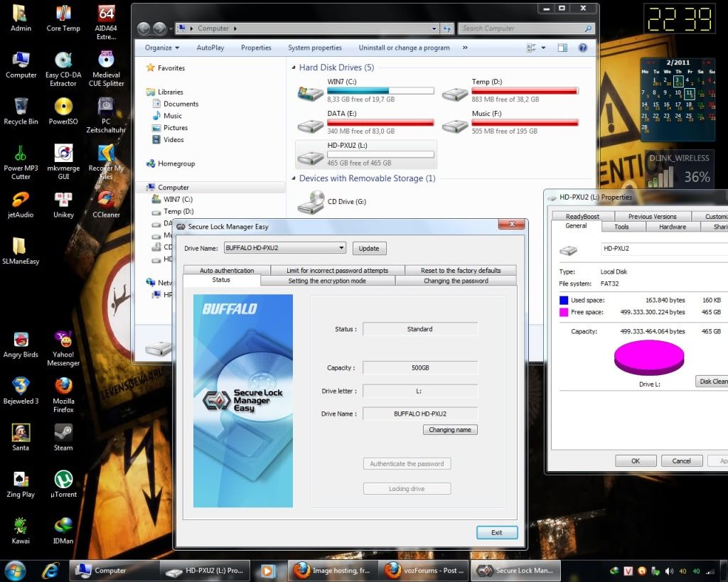Viewport: 728px width, 582px height.
Task: Open the Organize dropdown menu
Action: pyautogui.click(x=161, y=48)
